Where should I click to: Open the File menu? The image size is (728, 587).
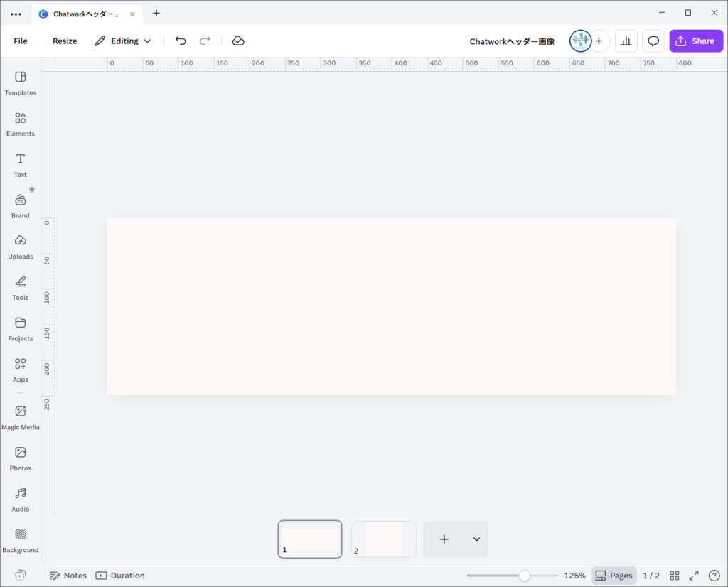pyautogui.click(x=21, y=41)
